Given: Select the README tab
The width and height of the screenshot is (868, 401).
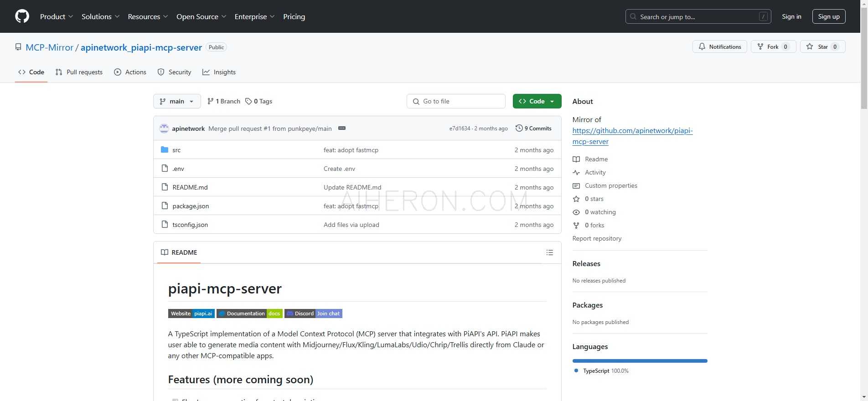Looking at the screenshot, I should pyautogui.click(x=179, y=252).
